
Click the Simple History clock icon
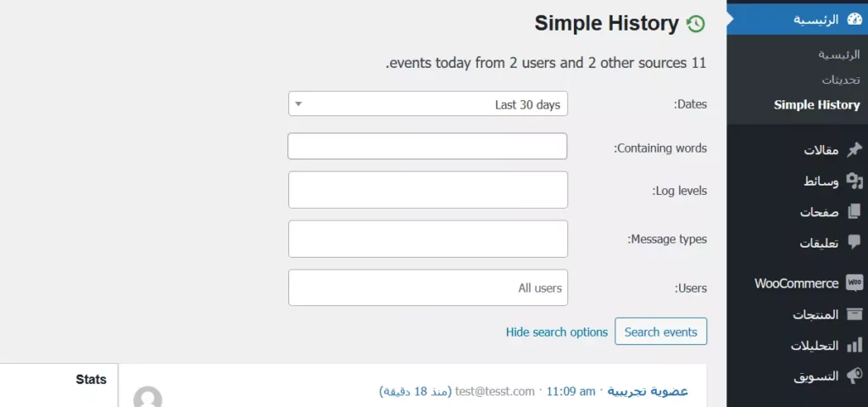[x=696, y=24]
